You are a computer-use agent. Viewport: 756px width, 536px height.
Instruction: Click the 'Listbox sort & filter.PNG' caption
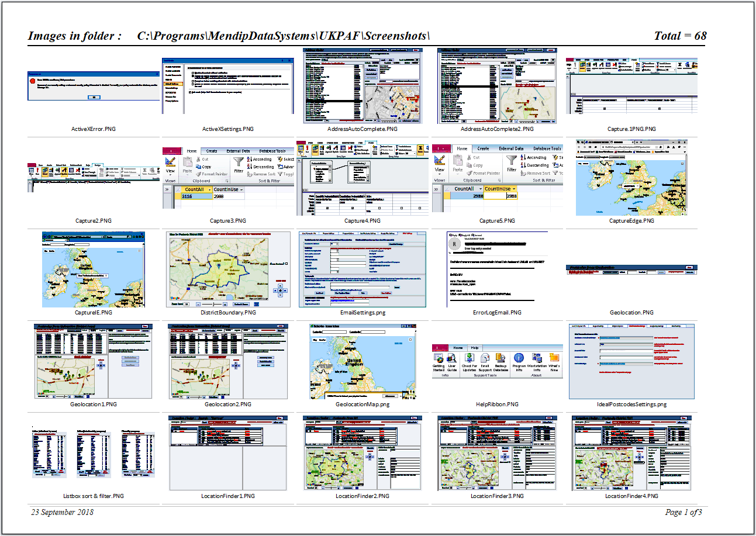94,496
